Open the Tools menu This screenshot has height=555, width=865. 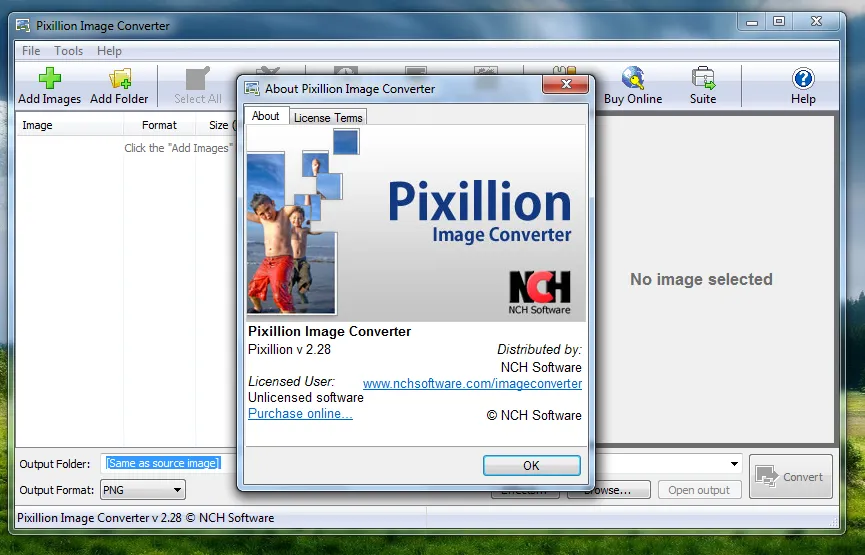pos(68,51)
